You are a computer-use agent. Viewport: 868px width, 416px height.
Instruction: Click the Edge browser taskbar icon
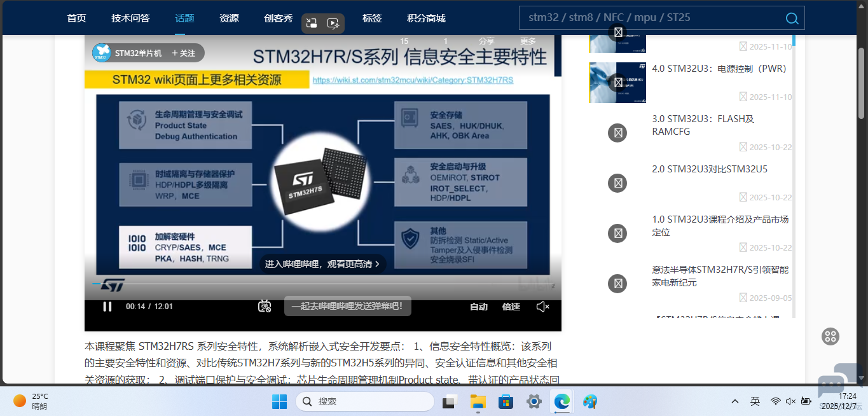[561, 401]
